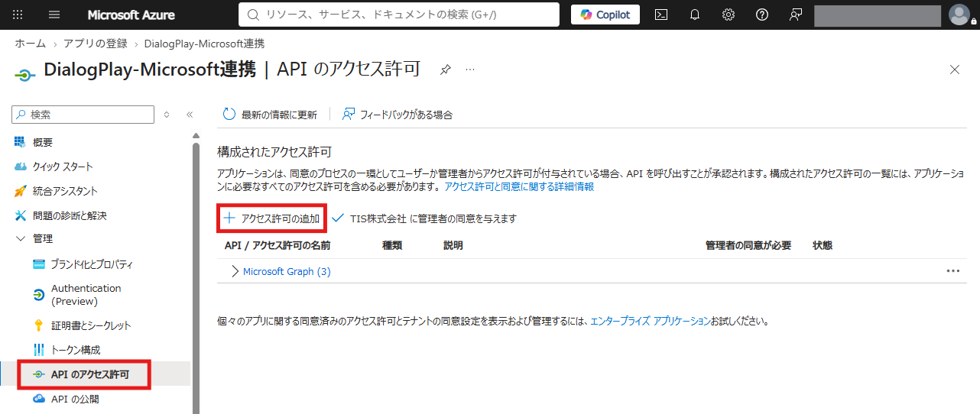Open the ellipsis menu next to the title
Viewport: 980px width, 414px height.
pos(470,70)
